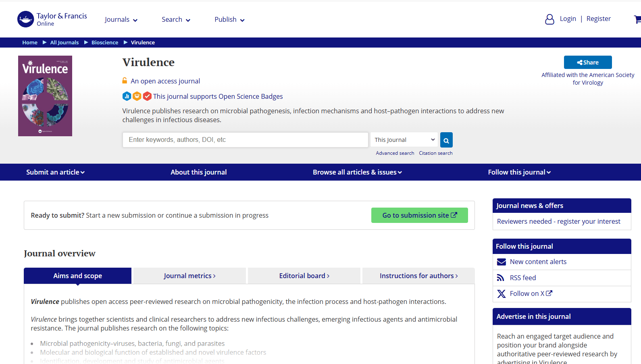Click the magnifying glass search button

click(x=446, y=140)
